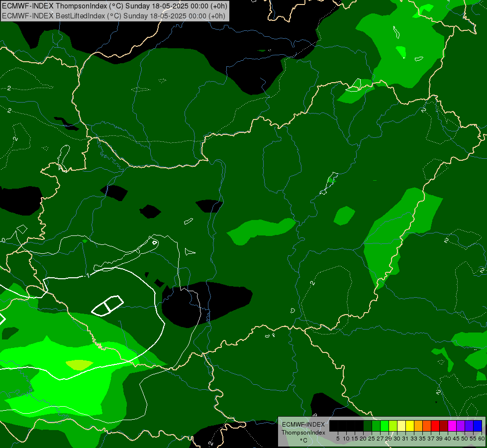Viewport: 487px width, 448px height.
Task: Click the legend scale value '29'
Action: (x=389, y=439)
